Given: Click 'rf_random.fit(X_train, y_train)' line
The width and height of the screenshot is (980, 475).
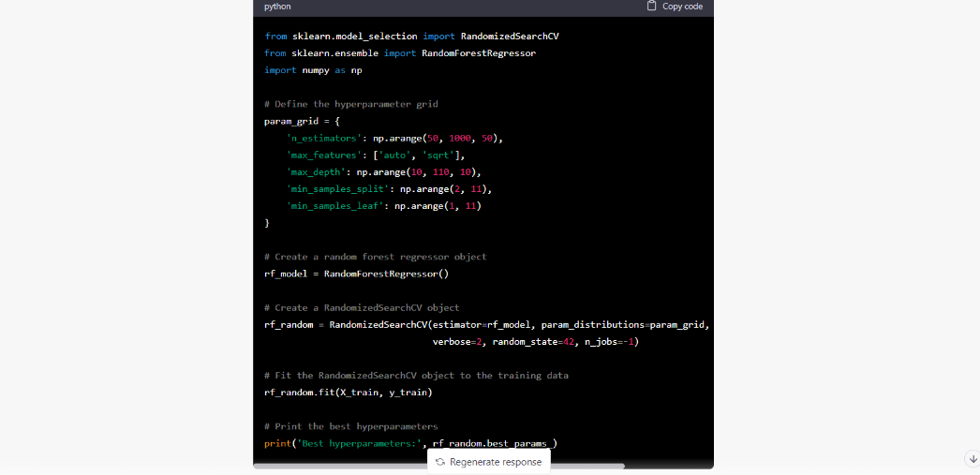Looking at the screenshot, I should tap(349, 393).
